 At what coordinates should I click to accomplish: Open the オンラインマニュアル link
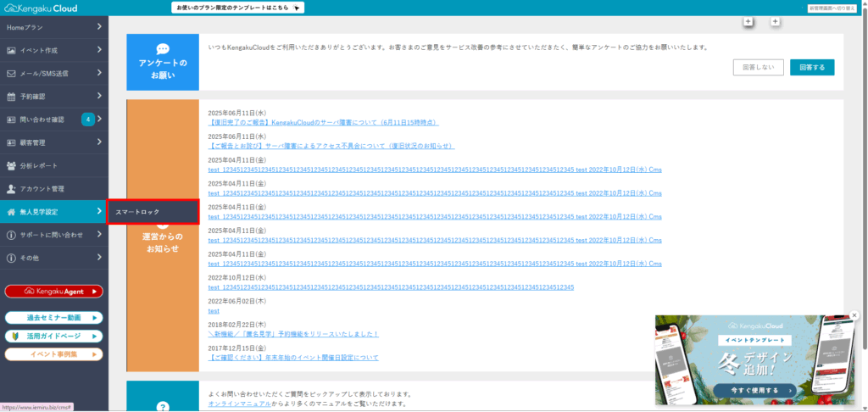tap(240, 404)
